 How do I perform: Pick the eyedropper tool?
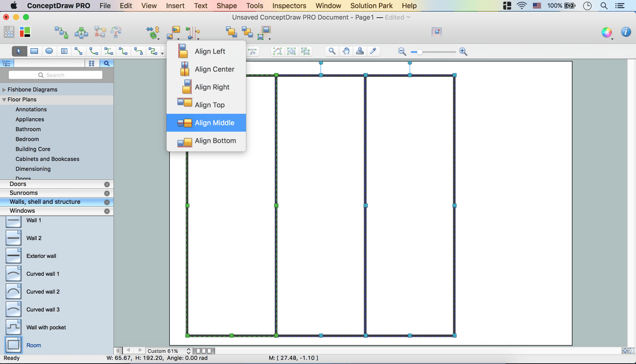tap(374, 51)
